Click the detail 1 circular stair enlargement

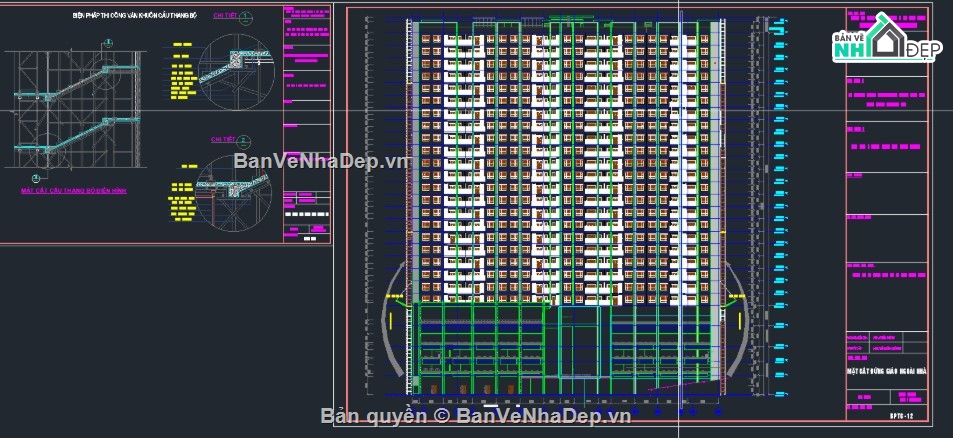(x=237, y=72)
